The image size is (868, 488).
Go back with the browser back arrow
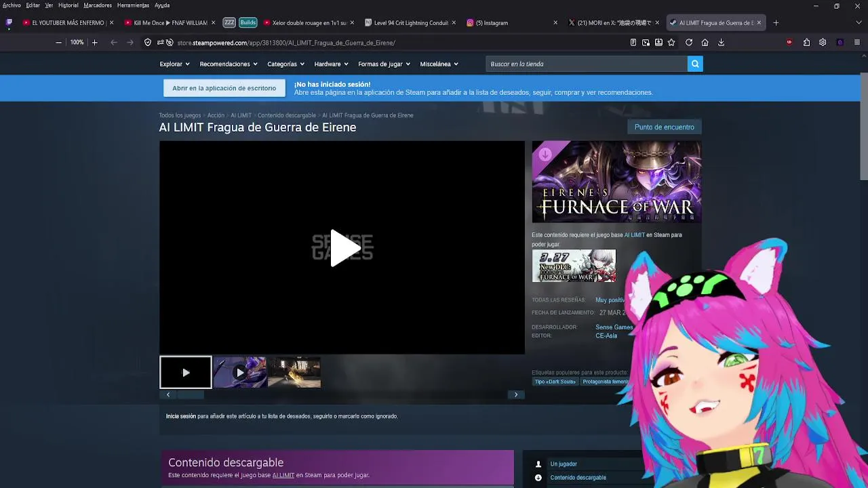pyautogui.click(x=114, y=42)
